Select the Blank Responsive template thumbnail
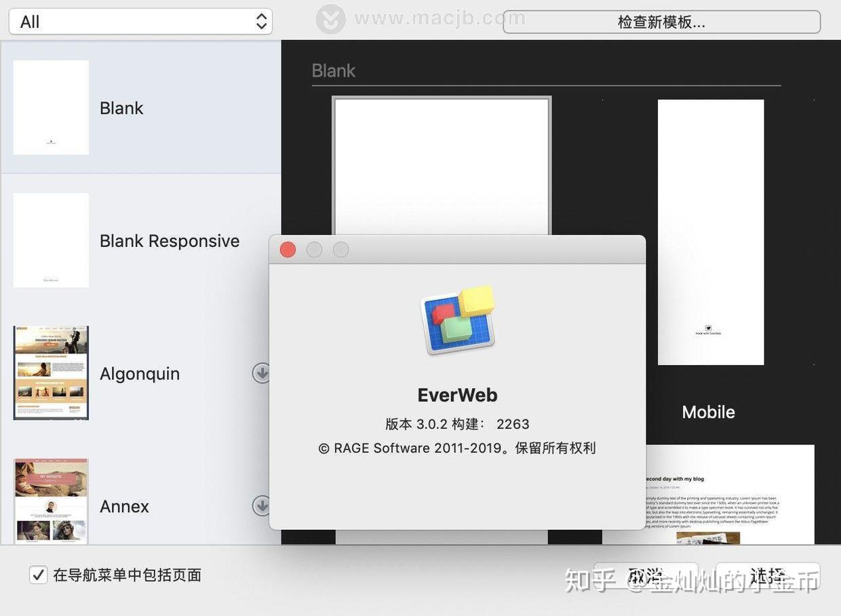The height and width of the screenshot is (616, 841). (51, 240)
